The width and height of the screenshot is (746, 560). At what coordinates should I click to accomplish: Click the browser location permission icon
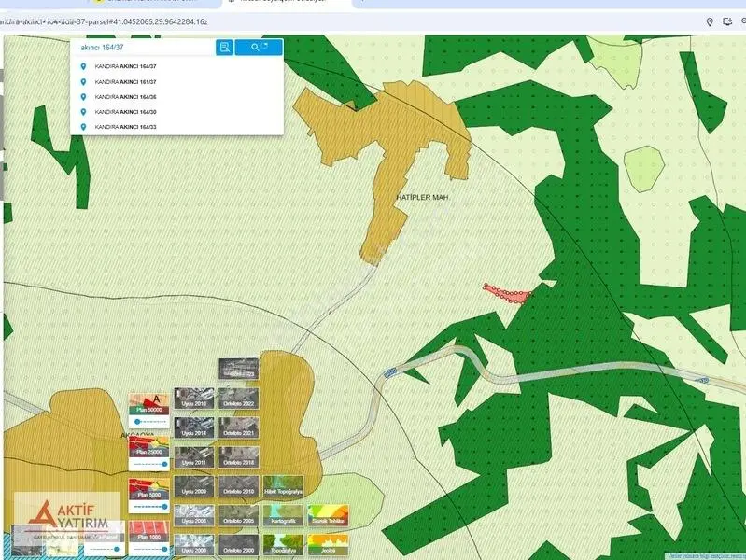[x=710, y=21]
